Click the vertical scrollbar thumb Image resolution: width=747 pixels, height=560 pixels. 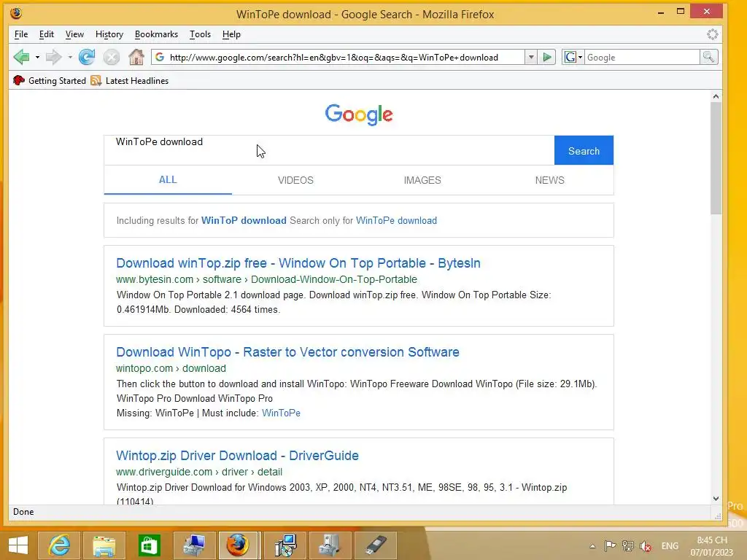tap(716, 158)
